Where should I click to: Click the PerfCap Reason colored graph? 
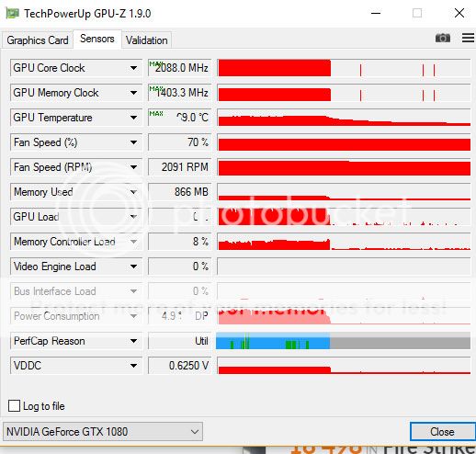click(x=344, y=341)
